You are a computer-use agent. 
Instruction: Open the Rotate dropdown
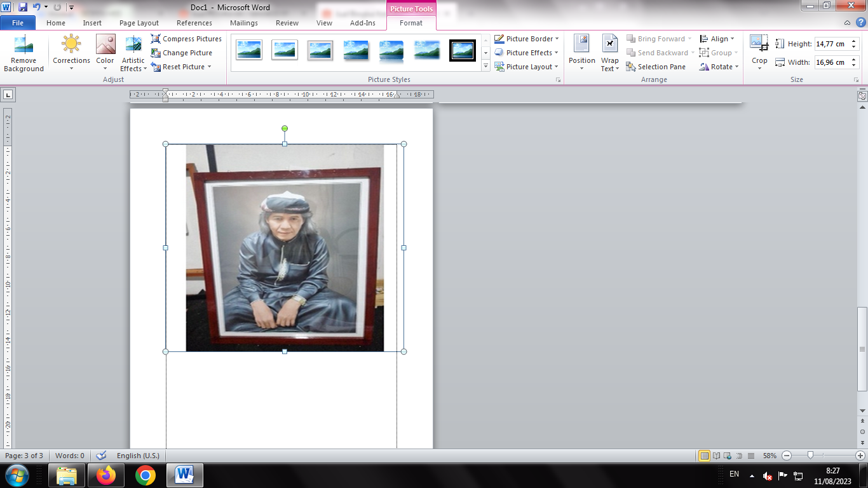point(719,67)
